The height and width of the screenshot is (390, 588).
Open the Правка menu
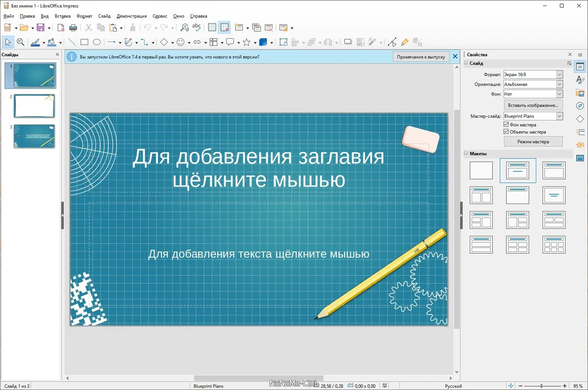27,16
